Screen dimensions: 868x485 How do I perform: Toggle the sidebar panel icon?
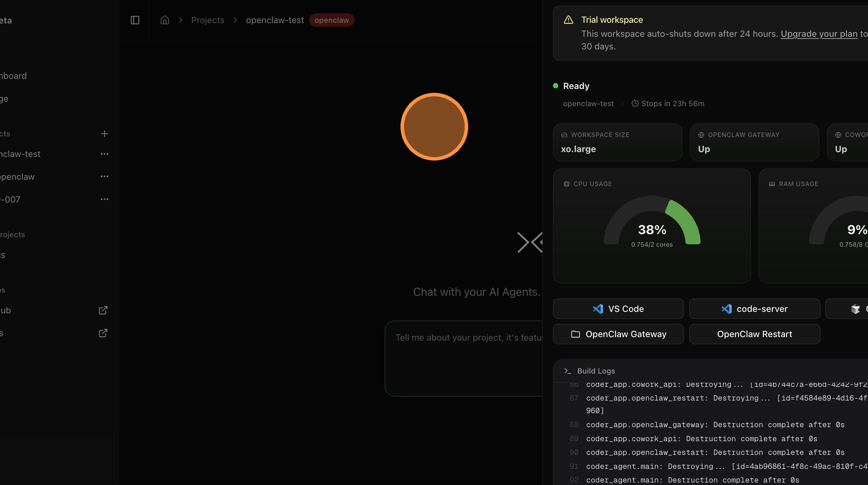[x=135, y=20]
